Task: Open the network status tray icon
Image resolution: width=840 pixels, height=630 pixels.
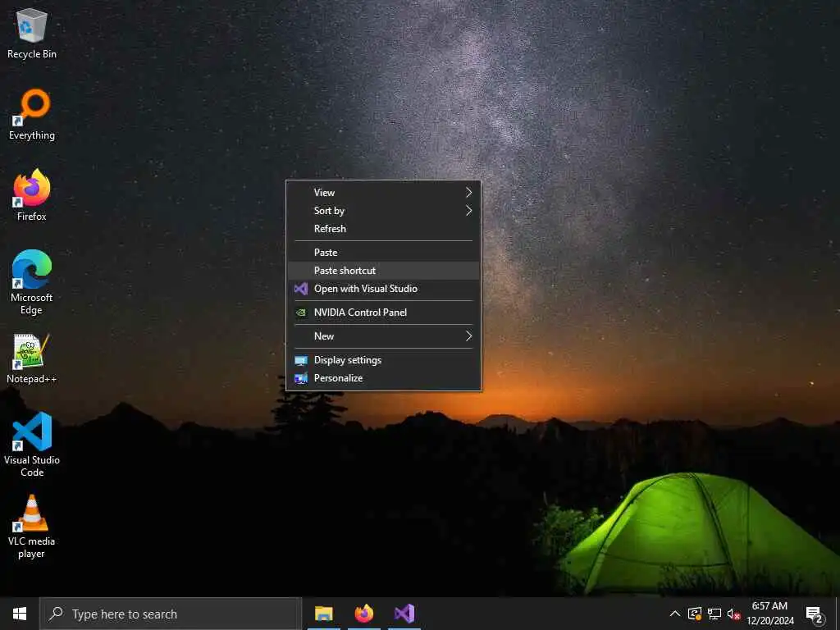Action: pyautogui.click(x=714, y=614)
